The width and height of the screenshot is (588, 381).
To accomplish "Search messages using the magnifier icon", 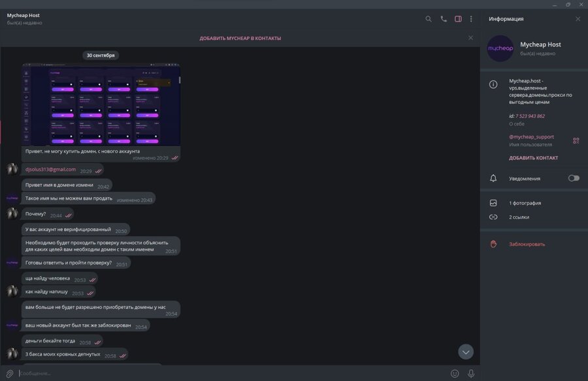I will point(429,19).
